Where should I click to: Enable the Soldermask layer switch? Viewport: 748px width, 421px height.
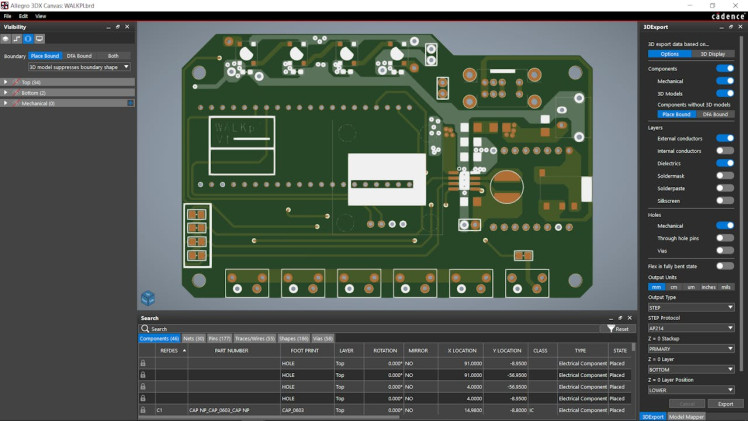(725, 175)
